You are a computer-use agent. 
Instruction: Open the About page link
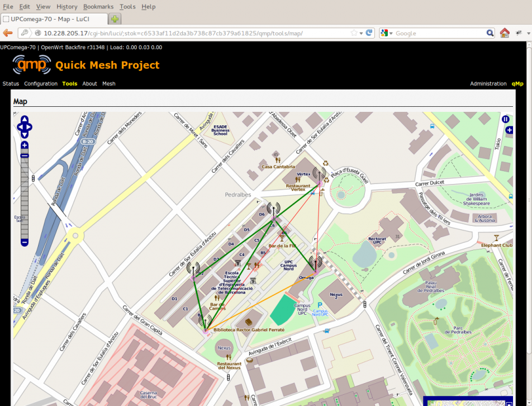89,83
